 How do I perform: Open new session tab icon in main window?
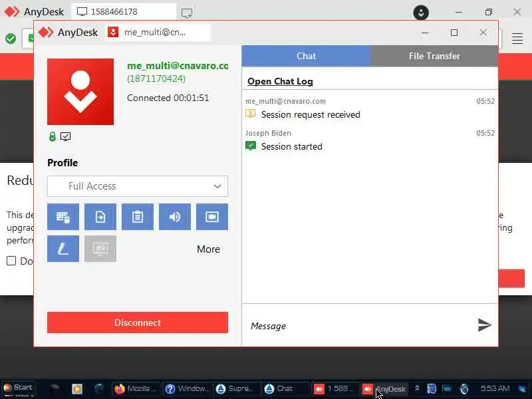187,13
